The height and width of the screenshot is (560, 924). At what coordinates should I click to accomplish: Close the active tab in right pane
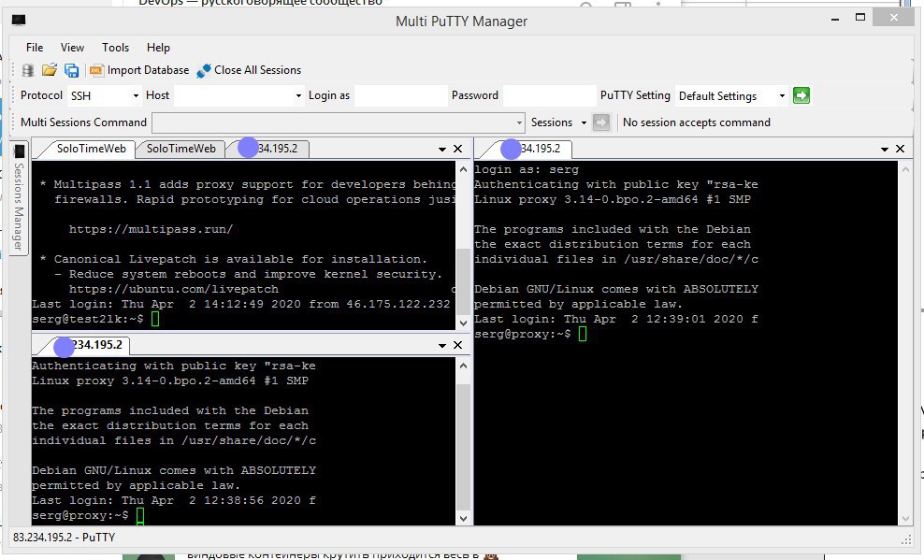coord(900,149)
